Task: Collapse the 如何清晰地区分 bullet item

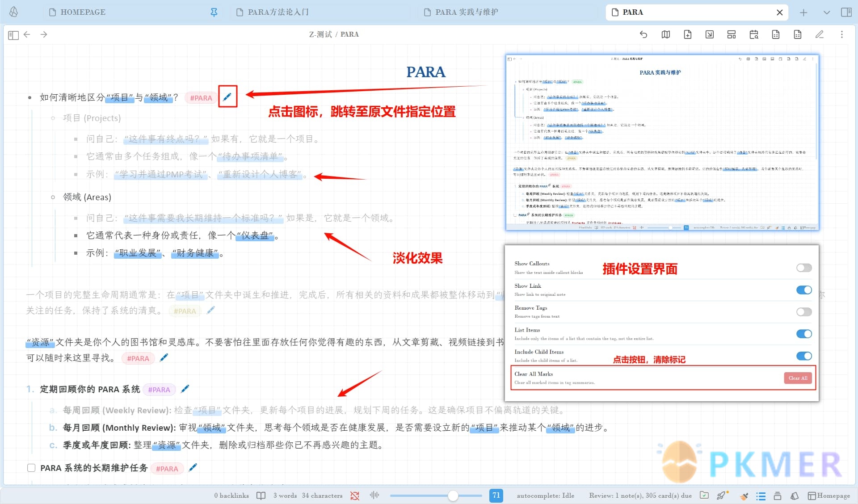Action: pyautogui.click(x=29, y=97)
